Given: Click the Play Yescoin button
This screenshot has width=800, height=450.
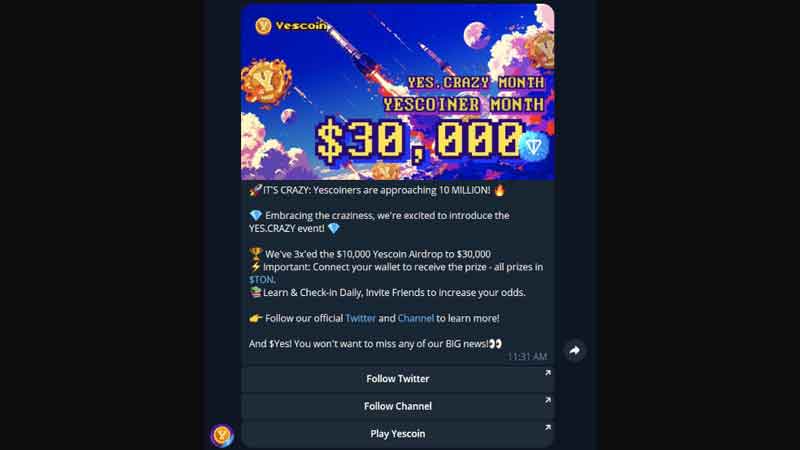Looking at the screenshot, I should tap(397, 434).
